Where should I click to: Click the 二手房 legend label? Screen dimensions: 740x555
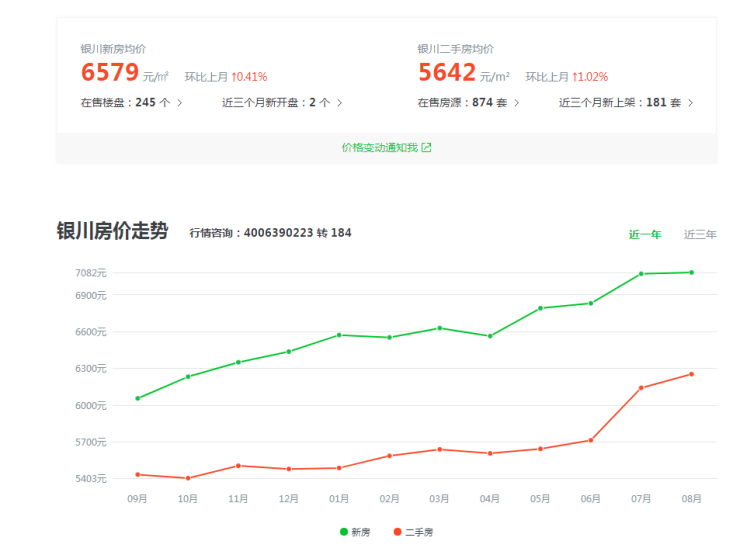[x=419, y=532]
